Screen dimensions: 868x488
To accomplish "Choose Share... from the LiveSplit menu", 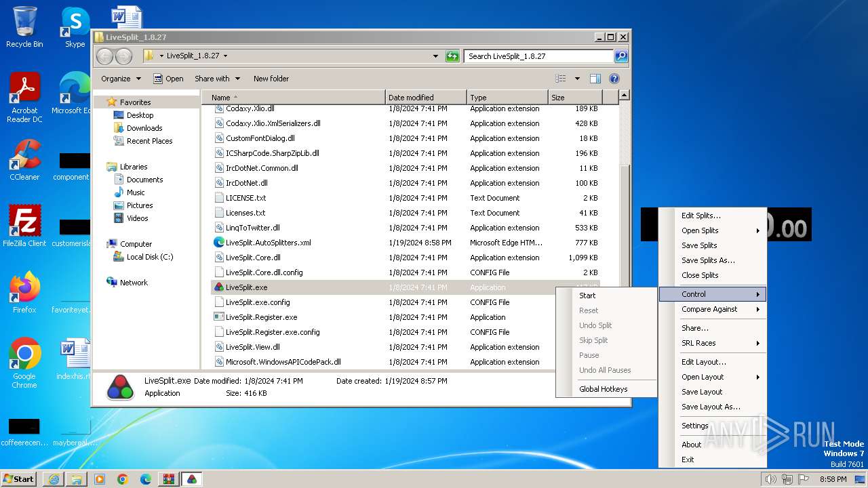I will click(x=712, y=328).
